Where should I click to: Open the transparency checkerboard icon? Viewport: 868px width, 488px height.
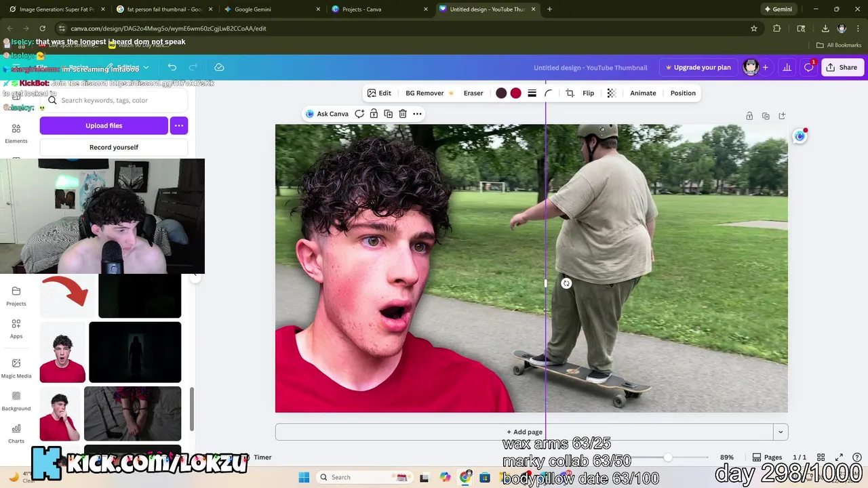click(612, 93)
